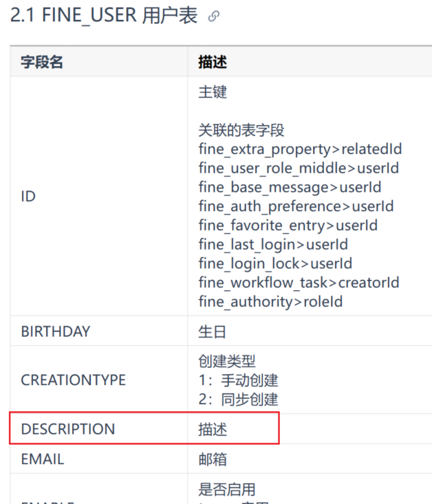Select the CREATIONTYPE field cell
Screen dimensions: 432x504
99,380
